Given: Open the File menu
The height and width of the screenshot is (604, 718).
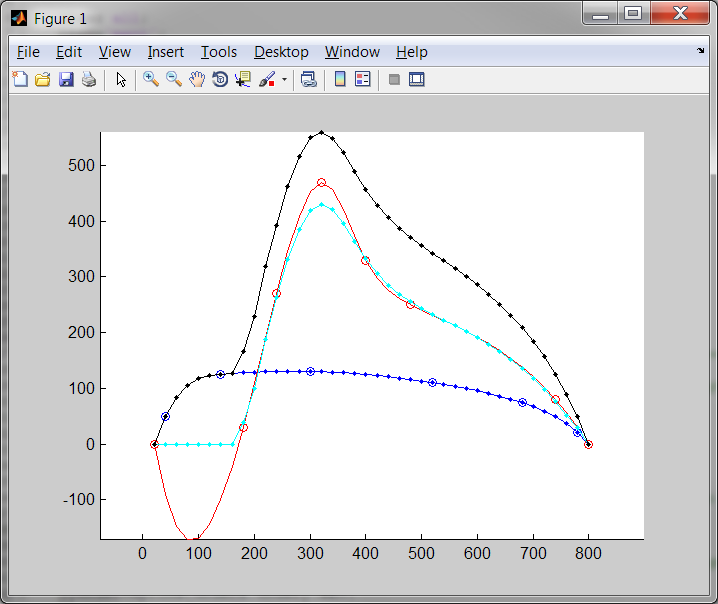Looking at the screenshot, I should [x=28, y=52].
